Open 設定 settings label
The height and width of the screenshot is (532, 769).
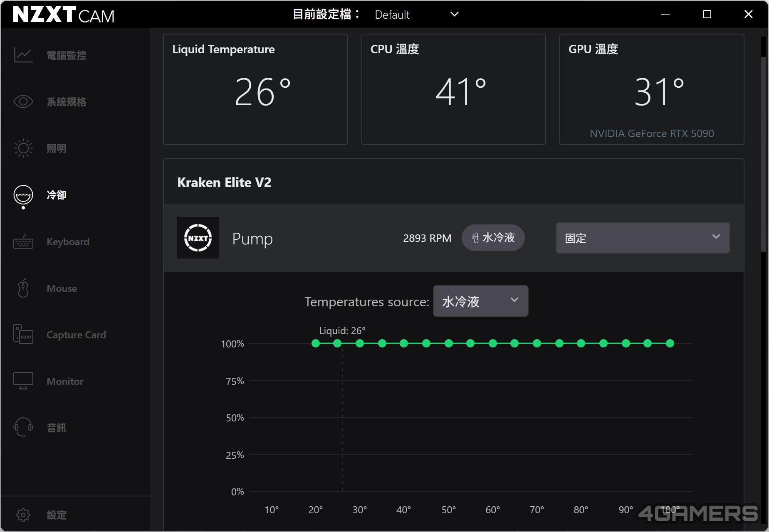[x=57, y=515]
